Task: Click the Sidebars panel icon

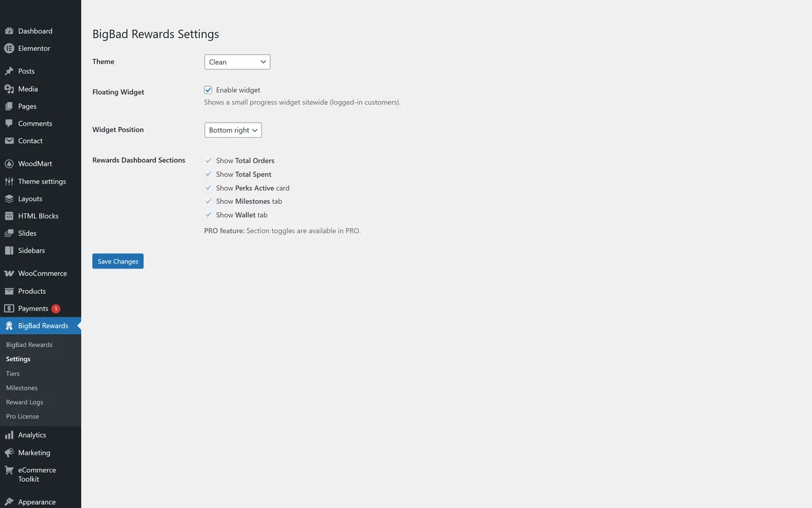Action: coord(9,251)
